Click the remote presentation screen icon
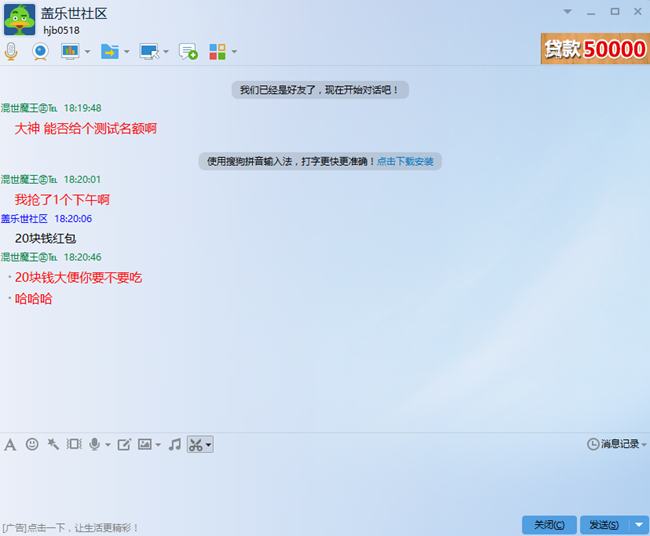The image size is (650, 536). tap(70, 51)
